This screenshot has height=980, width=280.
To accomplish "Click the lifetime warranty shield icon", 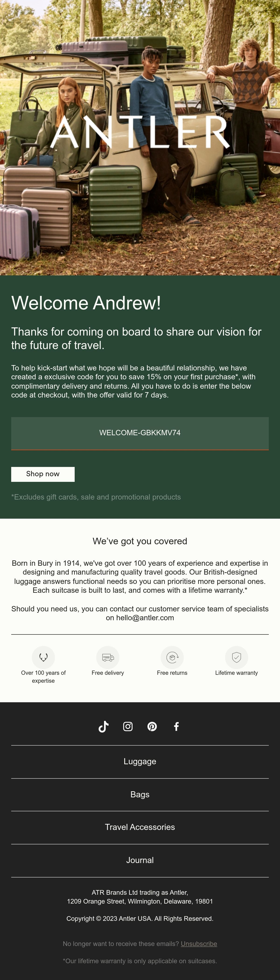I will (237, 657).
